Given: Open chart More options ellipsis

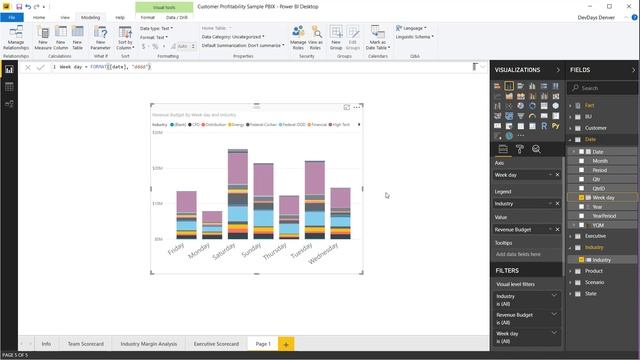Looking at the screenshot, I should click(x=357, y=107).
